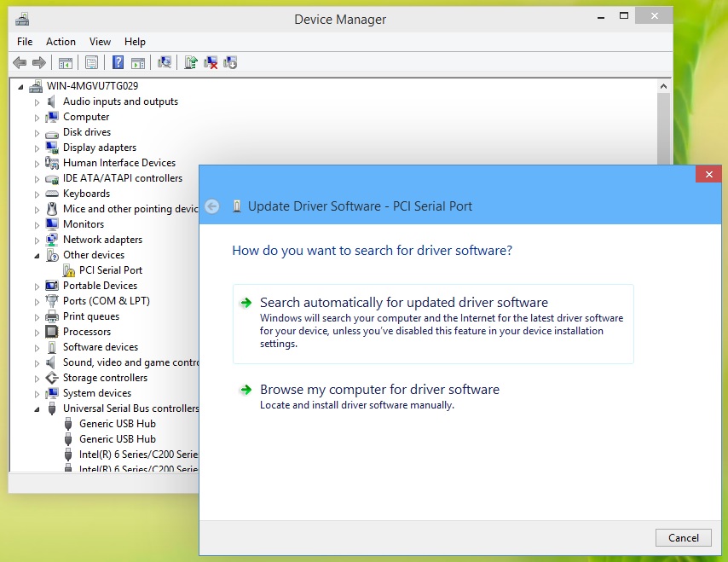Open the Action menu
Screen dimensions: 728x562
tap(61, 42)
